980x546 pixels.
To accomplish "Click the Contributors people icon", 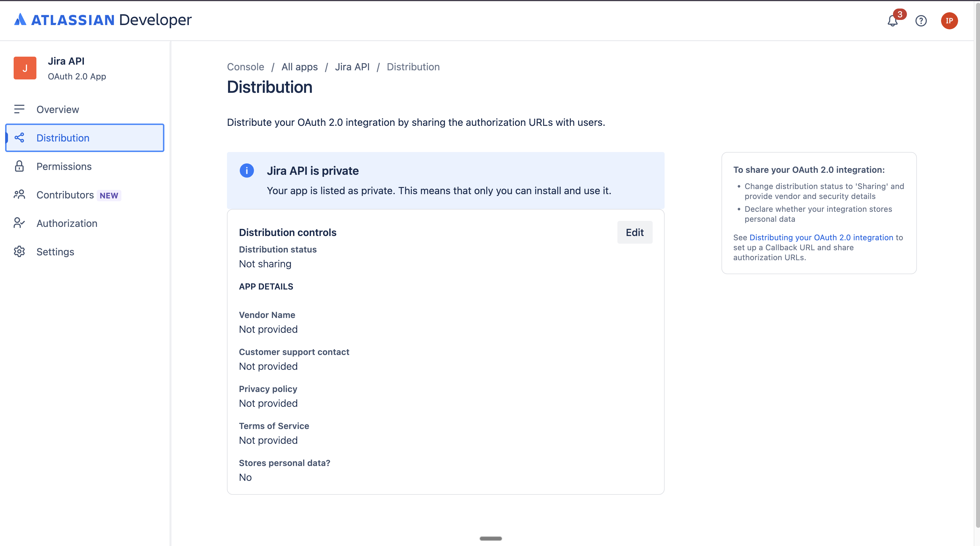I will point(19,194).
